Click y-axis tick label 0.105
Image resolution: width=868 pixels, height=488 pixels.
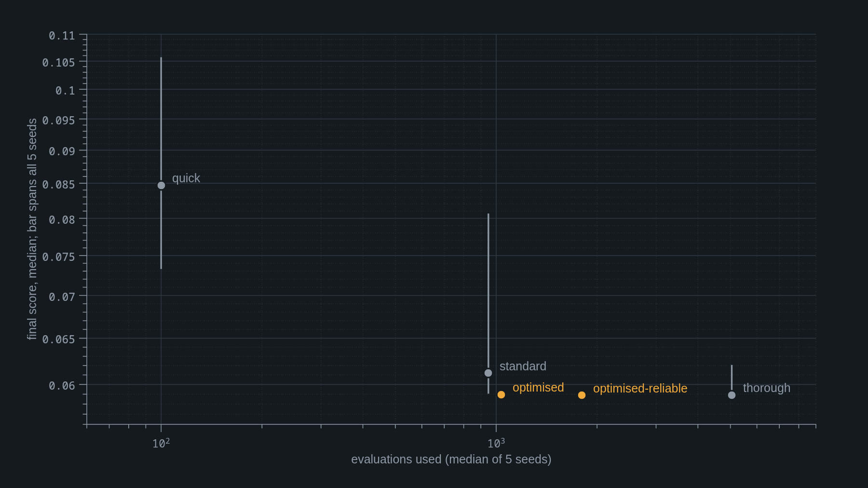[x=58, y=63]
